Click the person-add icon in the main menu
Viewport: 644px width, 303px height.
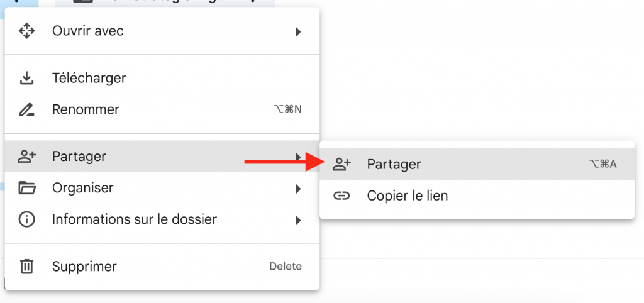[26, 157]
